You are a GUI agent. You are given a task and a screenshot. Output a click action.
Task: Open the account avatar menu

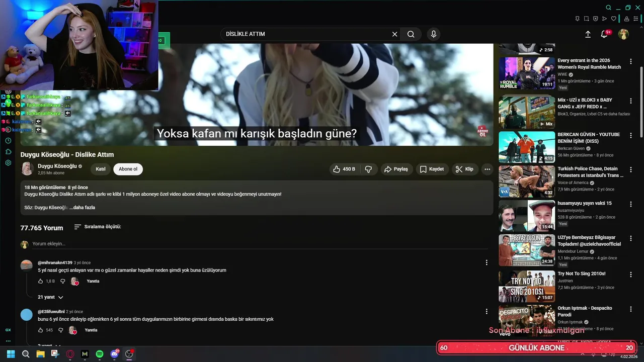point(623,34)
